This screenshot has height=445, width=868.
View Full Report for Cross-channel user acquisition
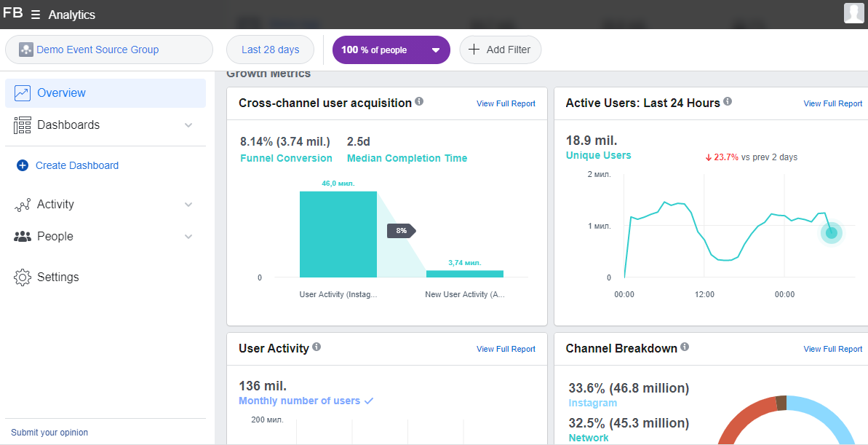click(x=506, y=103)
